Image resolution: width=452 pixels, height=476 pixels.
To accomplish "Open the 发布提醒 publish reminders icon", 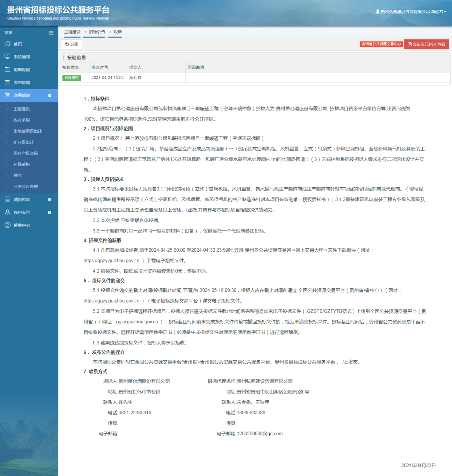I will click(7, 82).
